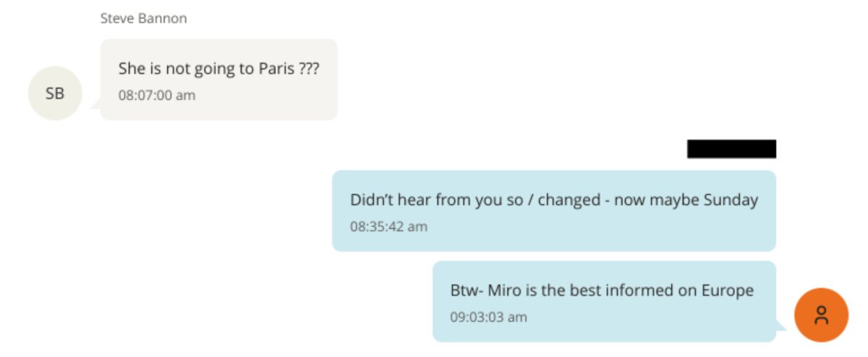Select the 'She is not going to Paris' message

(218, 70)
